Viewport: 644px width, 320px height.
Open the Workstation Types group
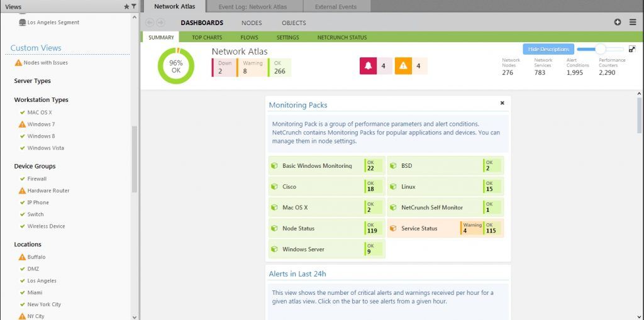[41, 100]
